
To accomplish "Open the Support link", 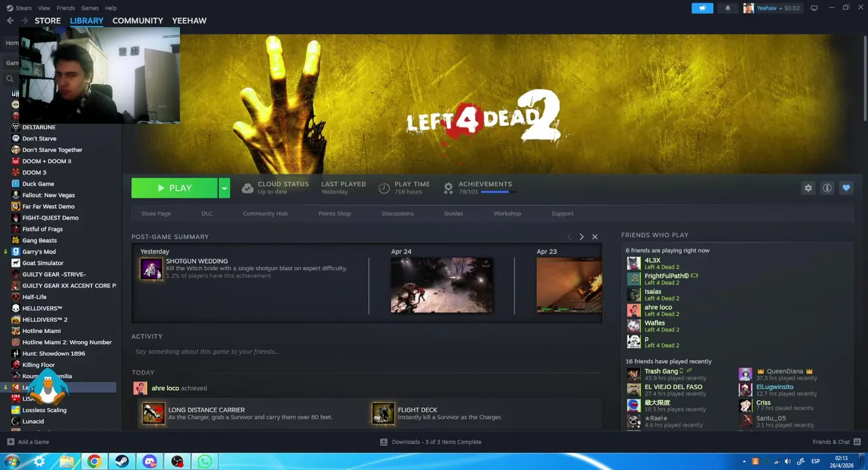I will (562, 213).
